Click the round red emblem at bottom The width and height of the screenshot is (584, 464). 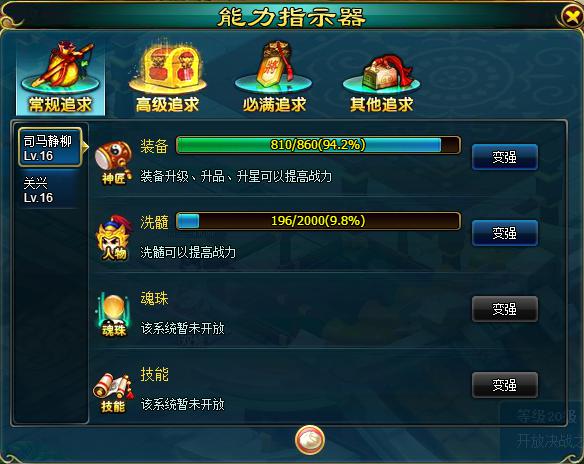point(310,440)
